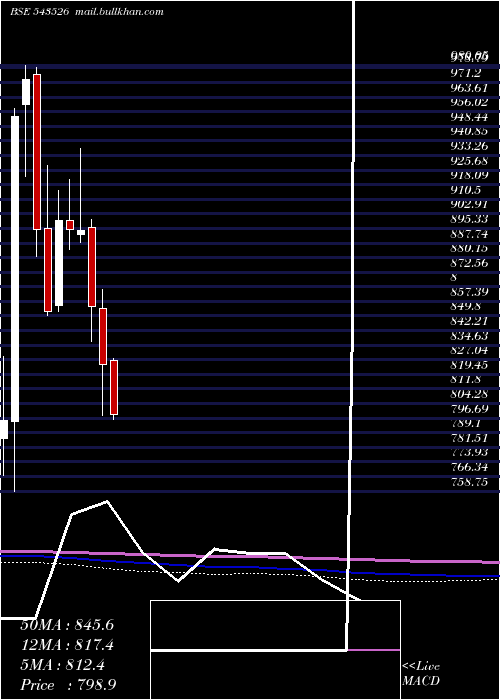The height and width of the screenshot is (700, 500).
Task: Click the 933.26 price axis label
Action: (469, 146)
